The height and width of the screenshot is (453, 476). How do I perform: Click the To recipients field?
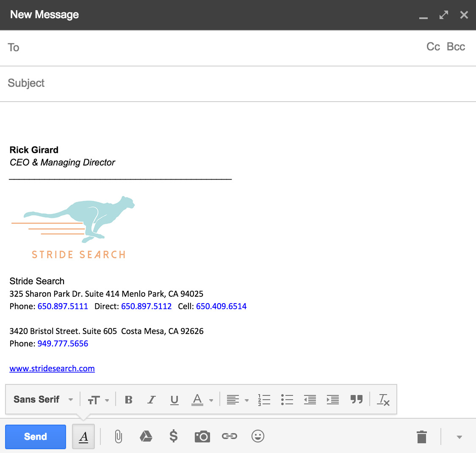click(x=213, y=48)
